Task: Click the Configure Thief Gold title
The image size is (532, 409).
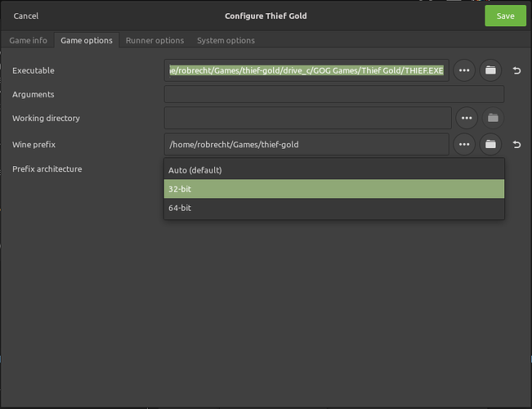Action: click(x=266, y=16)
